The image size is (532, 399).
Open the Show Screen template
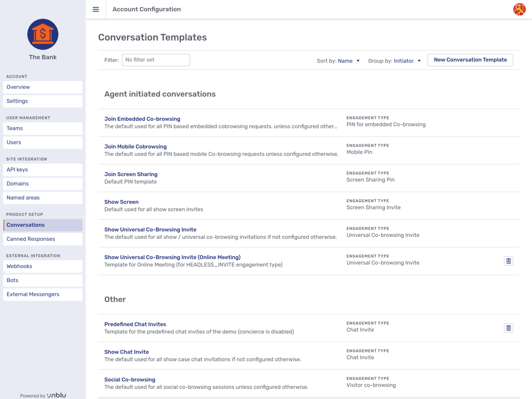click(x=121, y=202)
